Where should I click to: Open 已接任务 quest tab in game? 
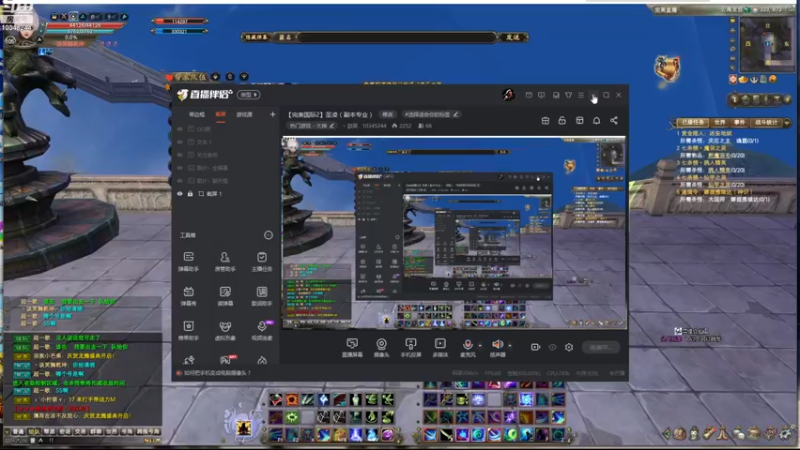click(x=692, y=122)
